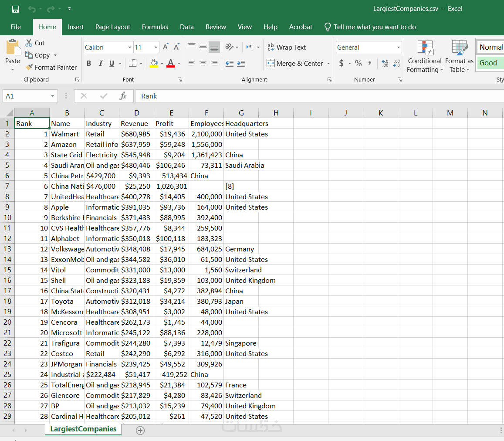Viewport: 504px width, 441px height.
Task: Toggle Bold formatting
Action: pyautogui.click(x=89, y=63)
